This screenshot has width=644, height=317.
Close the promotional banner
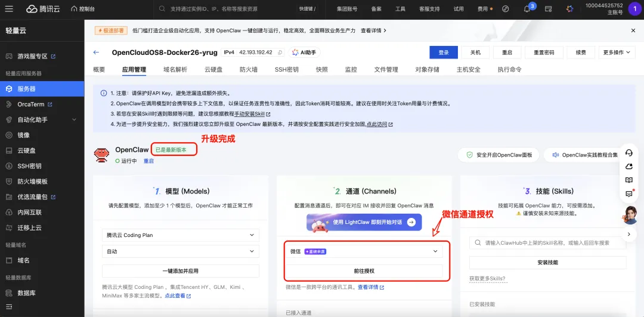point(633,30)
